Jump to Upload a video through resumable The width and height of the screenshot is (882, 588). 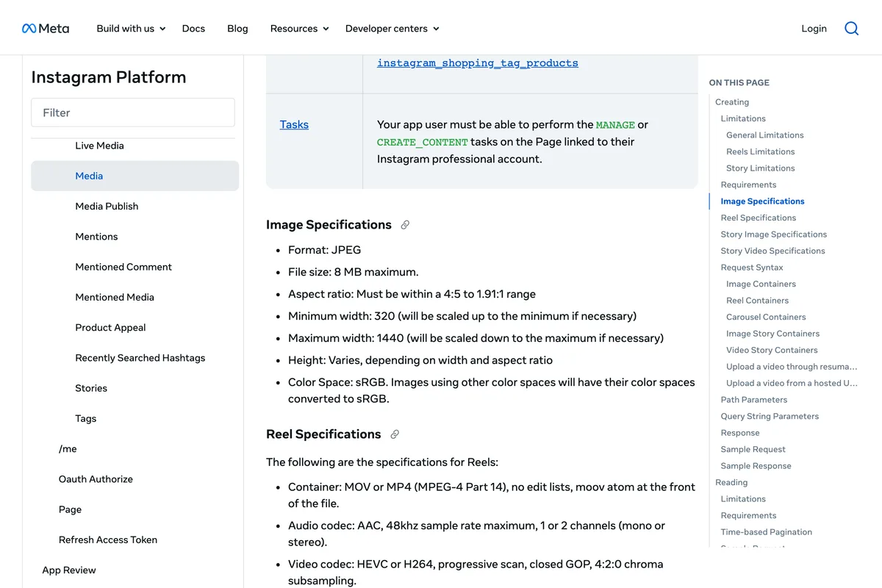[792, 367]
